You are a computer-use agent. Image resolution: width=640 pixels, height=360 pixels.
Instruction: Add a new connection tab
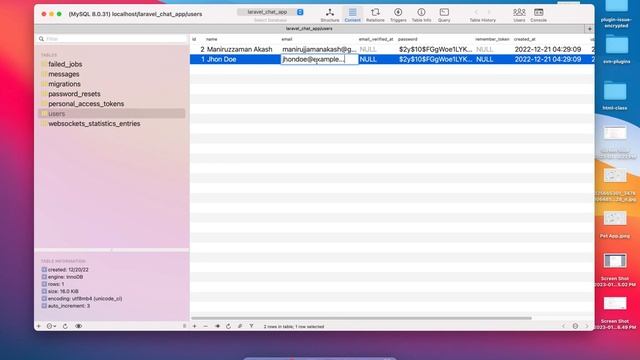589,29
